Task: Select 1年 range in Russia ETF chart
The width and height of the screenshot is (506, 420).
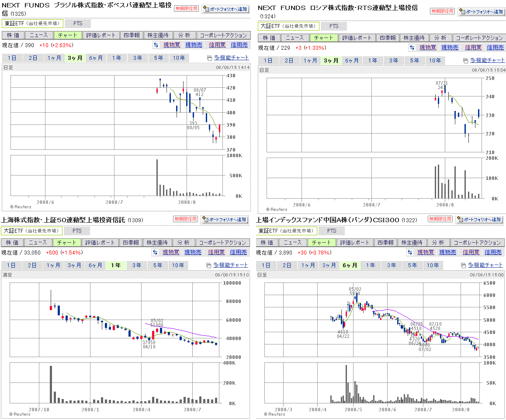Action: click(373, 61)
